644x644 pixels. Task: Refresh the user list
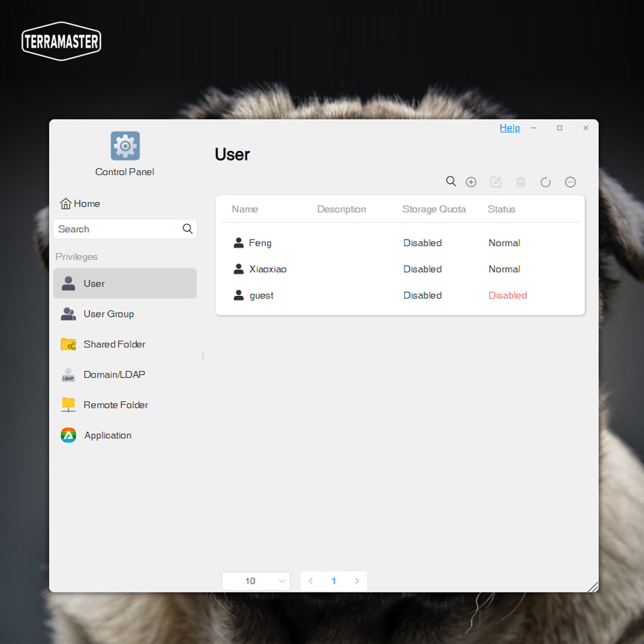coord(545,182)
